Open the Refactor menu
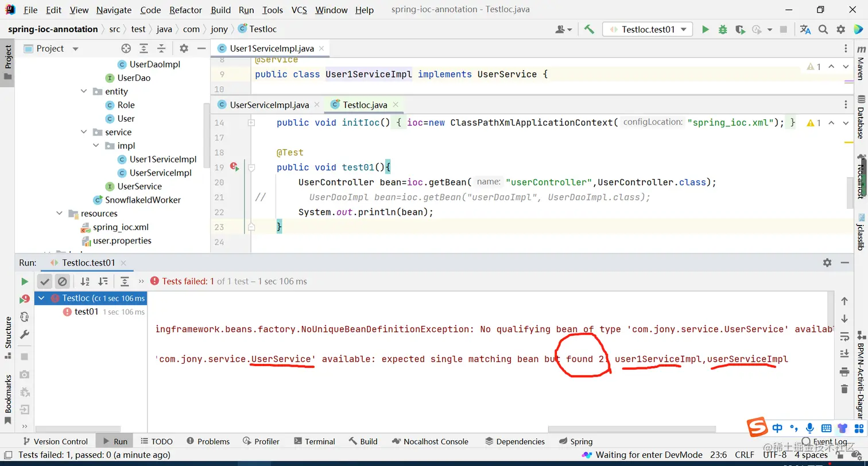The height and width of the screenshot is (466, 868). coord(185,10)
